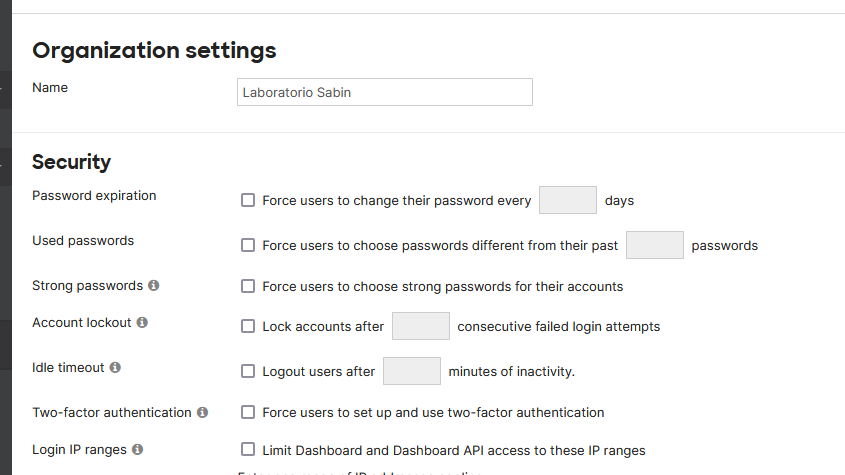Image resolution: width=845 pixels, height=475 pixels.
Task: Click the organization Name text field
Action: pos(384,92)
